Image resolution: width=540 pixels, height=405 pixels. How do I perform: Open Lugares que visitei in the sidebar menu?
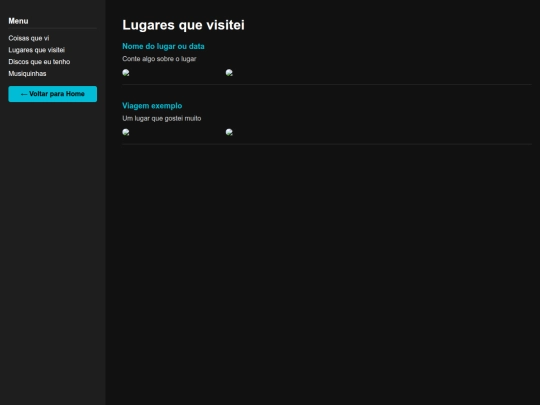37,50
